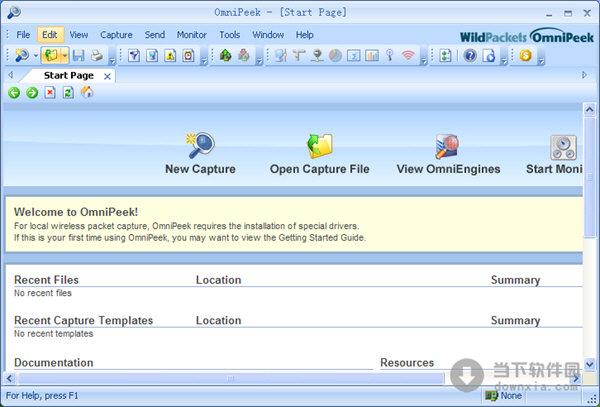Click the tab strip right arrow
This screenshot has height=407, width=600.
tap(584, 75)
